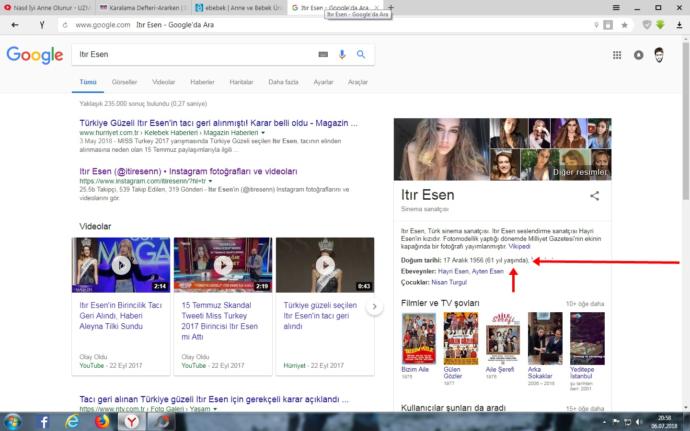Expand the ntv.com.tr result dropdown arrow
The image size is (690, 431).
tap(215, 409)
